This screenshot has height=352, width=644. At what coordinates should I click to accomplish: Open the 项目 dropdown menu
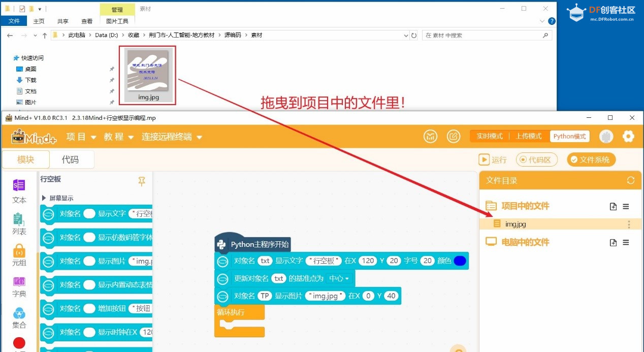pyautogui.click(x=81, y=137)
